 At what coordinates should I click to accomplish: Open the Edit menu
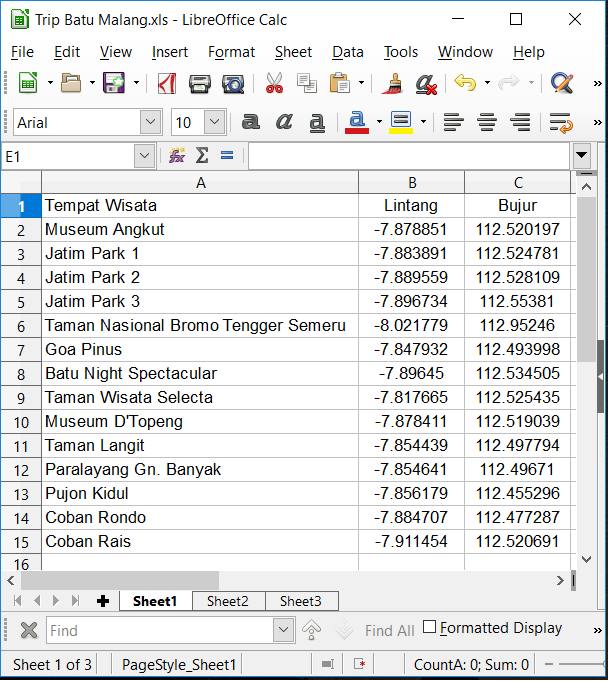[x=67, y=52]
